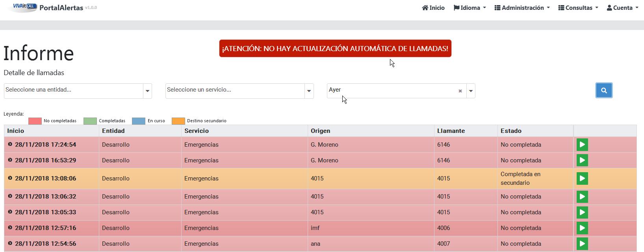
Task: Go to Inicio in the navbar
Action: (x=433, y=8)
